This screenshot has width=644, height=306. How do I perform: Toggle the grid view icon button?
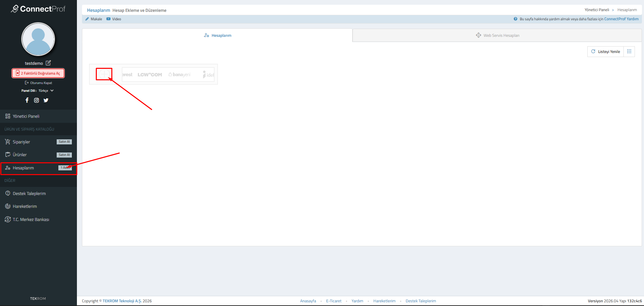tap(629, 52)
